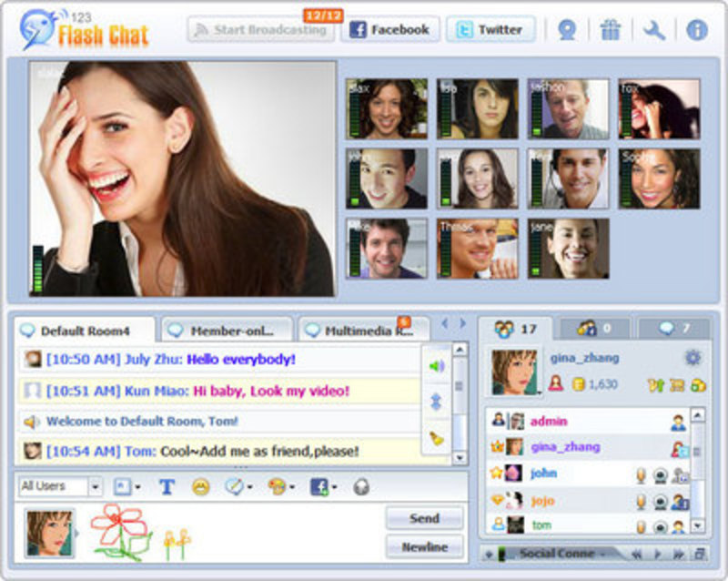Select the text format T icon

(x=167, y=487)
